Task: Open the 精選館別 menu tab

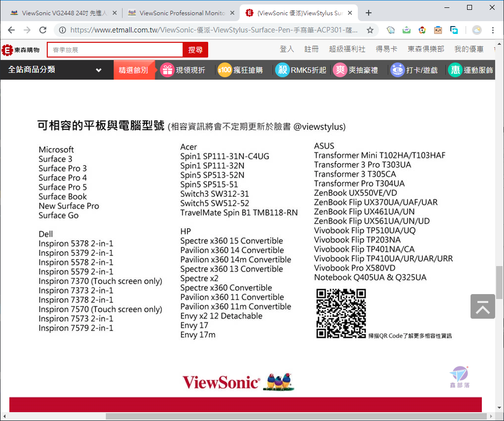Action: [x=134, y=70]
